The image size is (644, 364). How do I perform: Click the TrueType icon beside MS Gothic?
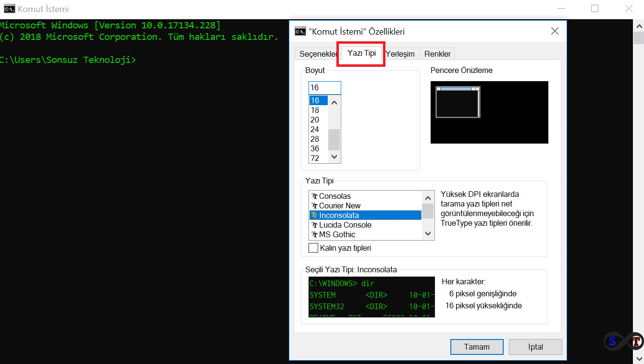(314, 235)
